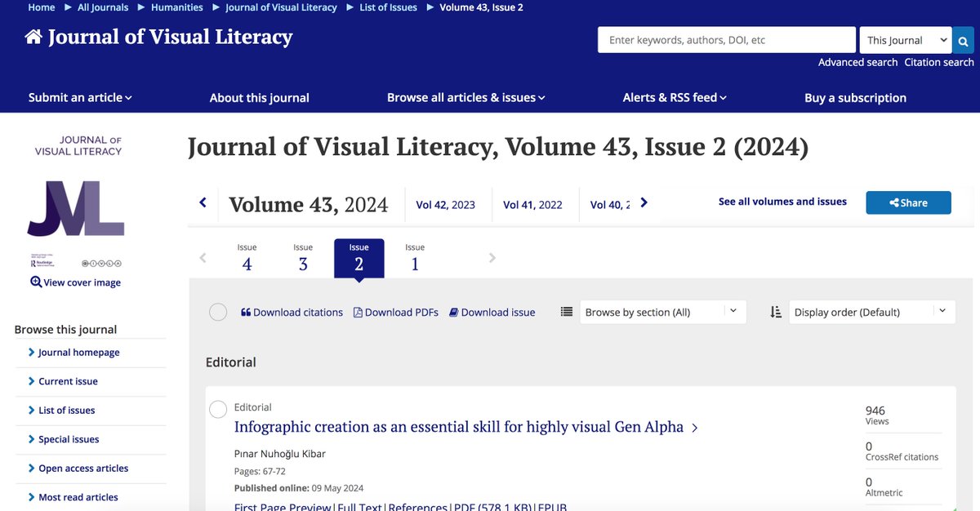Image resolution: width=980 pixels, height=511 pixels.
Task: Open Browse by section (All) dropdown
Action: point(663,312)
